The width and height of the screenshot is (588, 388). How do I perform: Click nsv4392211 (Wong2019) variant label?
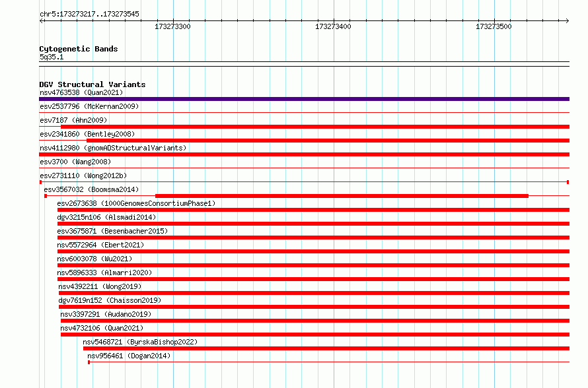pos(100,286)
